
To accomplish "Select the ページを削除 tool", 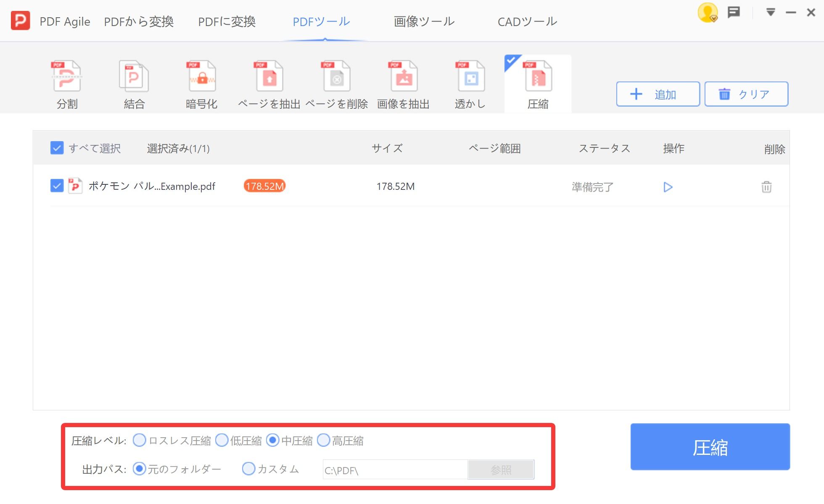I will [336, 82].
